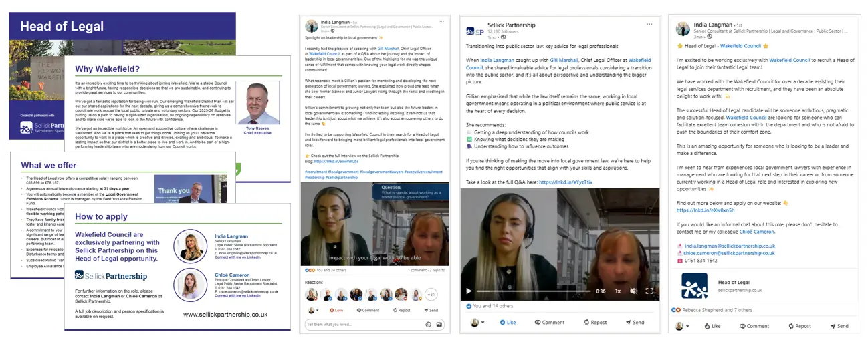Click the Sellick Partnership logo avatar

point(475,31)
